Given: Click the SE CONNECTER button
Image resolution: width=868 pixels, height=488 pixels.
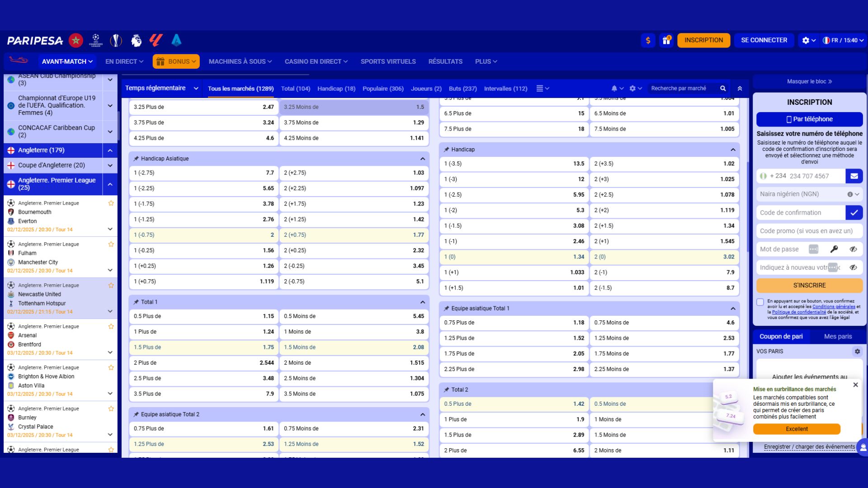Looking at the screenshot, I should 764,40.
